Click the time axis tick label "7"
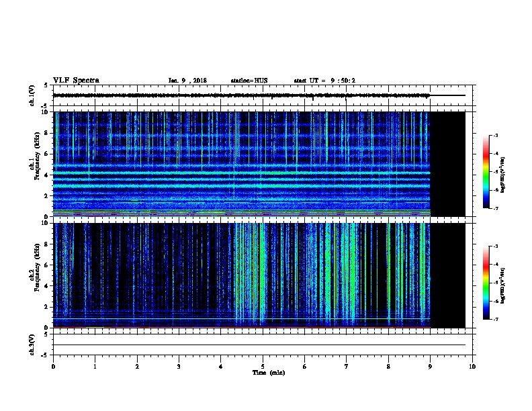 pos(347,367)
